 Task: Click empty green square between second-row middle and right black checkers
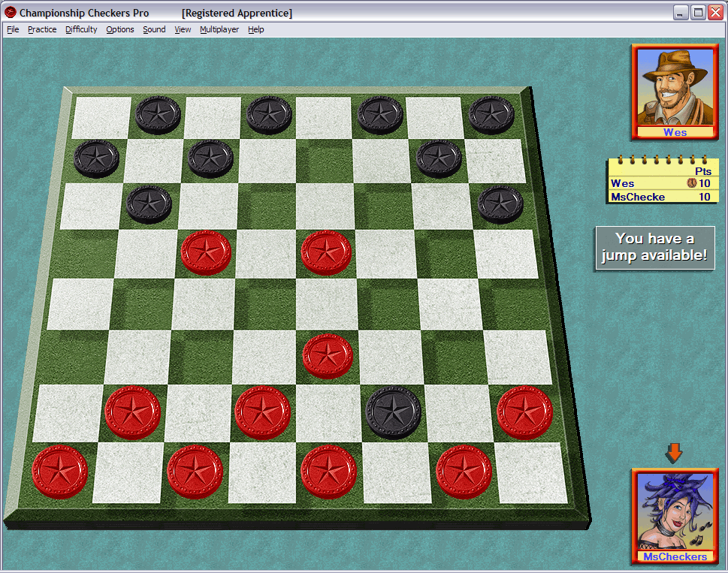click(324, 161)
